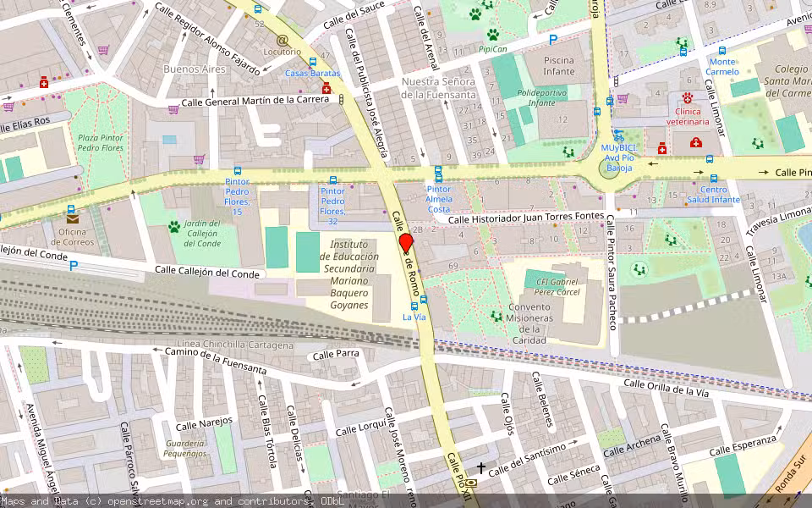Click the green paw print icon at PipiCan

(x=492, y=35)
